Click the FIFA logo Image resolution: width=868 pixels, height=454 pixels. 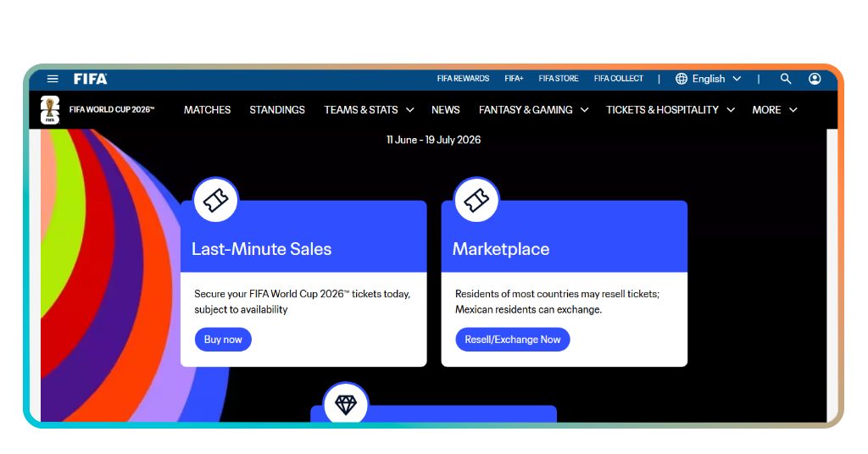pyautogui.click(x=90, y=79)
